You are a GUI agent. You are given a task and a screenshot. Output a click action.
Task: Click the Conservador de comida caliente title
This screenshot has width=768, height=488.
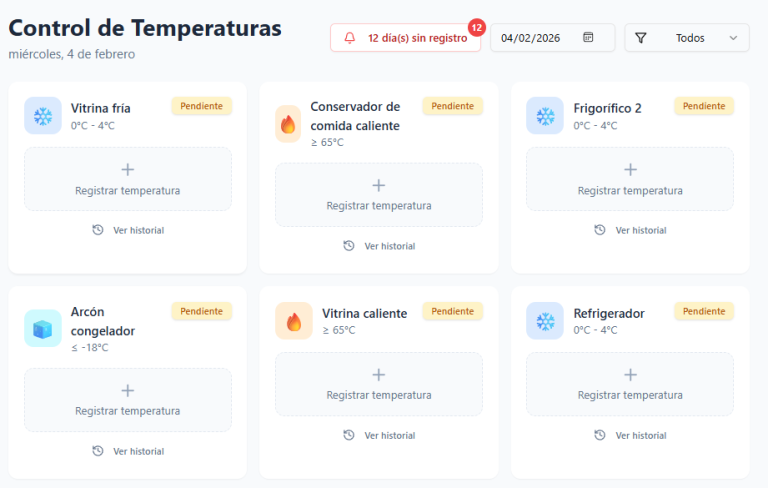point(355,116)
